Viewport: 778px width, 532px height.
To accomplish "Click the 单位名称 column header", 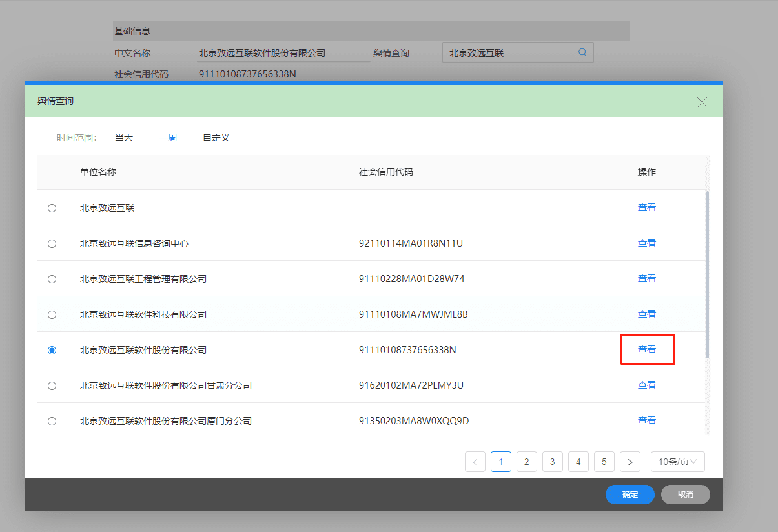I will pos(98,172).
